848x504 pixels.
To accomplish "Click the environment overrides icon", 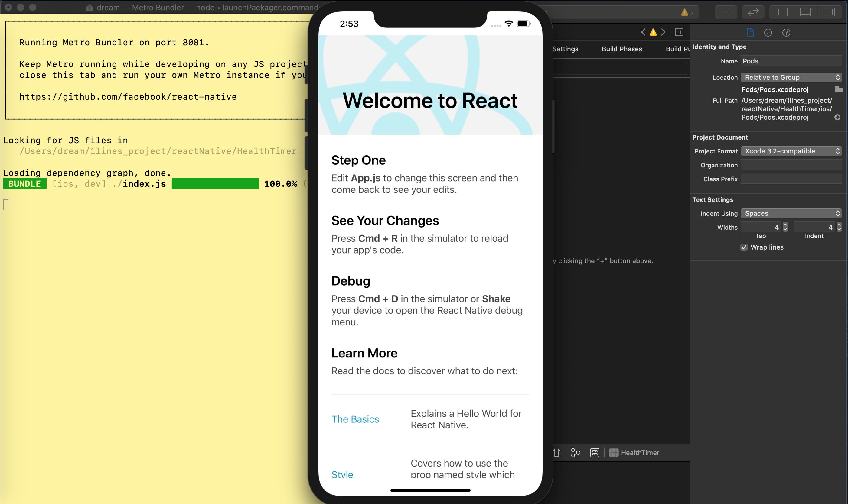I will [x=595, y=452].
